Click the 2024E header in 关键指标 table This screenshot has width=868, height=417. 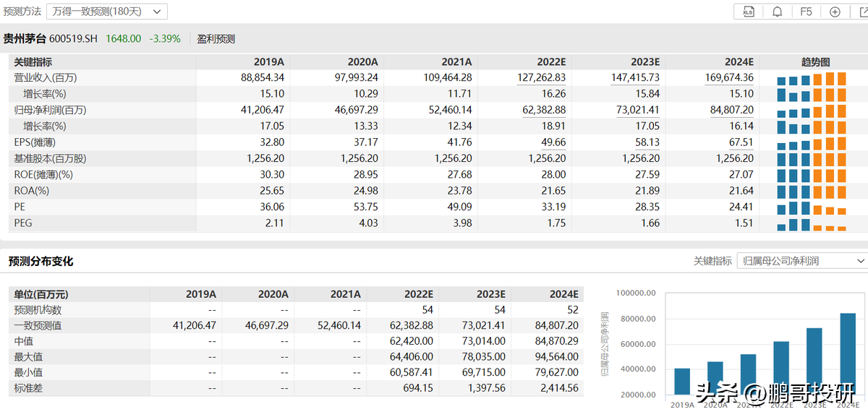[x=740, y=62]
